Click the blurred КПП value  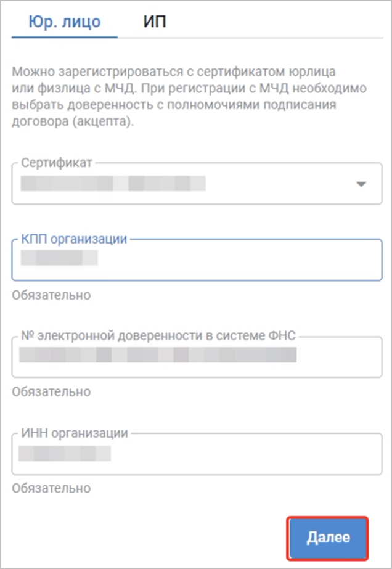pos(59,257)
